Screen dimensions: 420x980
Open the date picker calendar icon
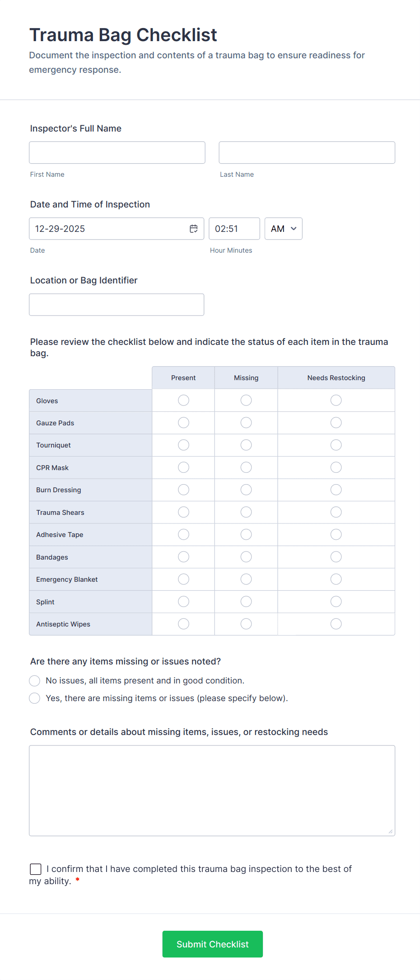(194, 229)
